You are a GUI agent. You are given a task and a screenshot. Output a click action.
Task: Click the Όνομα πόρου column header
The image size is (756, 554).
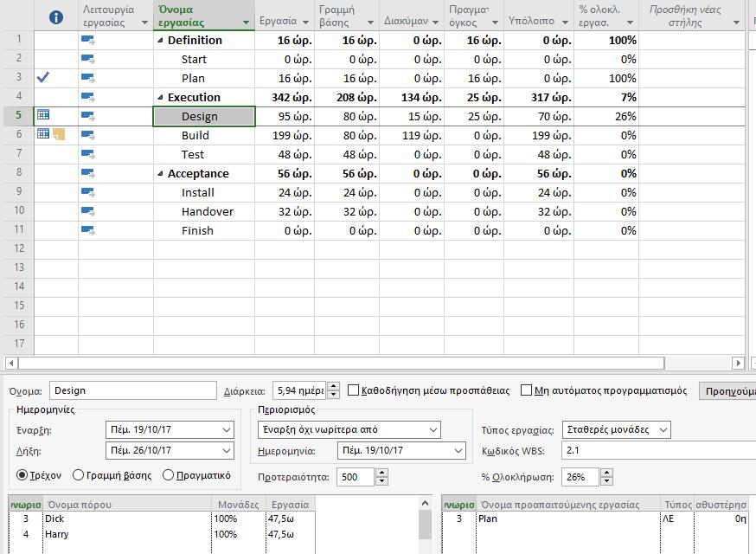point(127,505)
